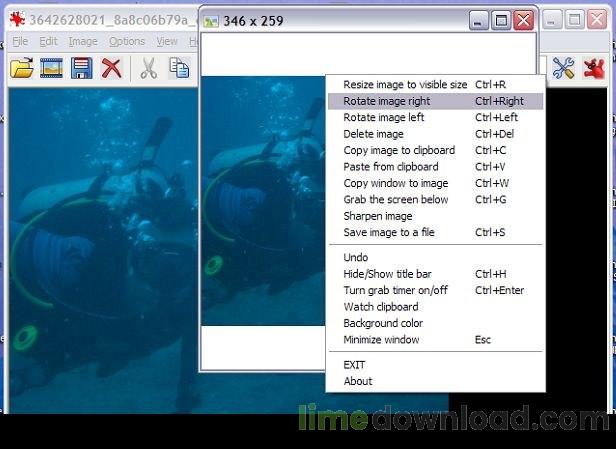Open the Edit menu
Screen dimensions: 616x449
coord(48,42)
